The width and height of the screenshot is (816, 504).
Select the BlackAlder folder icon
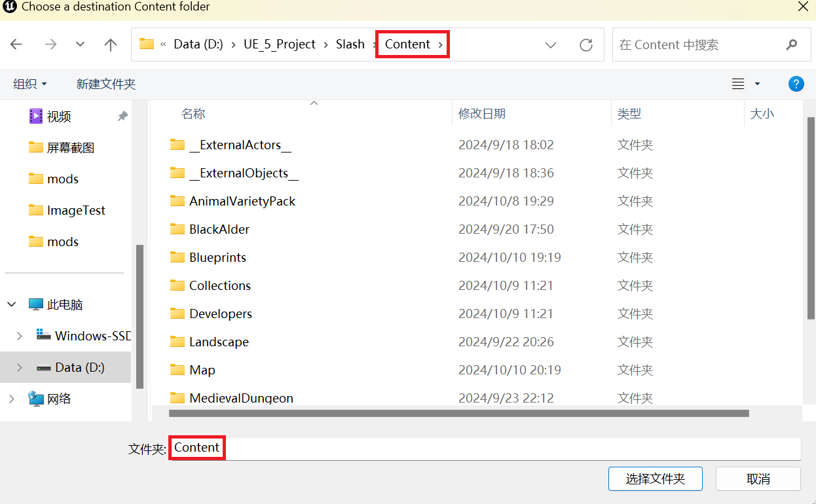[x=177, y=229]
